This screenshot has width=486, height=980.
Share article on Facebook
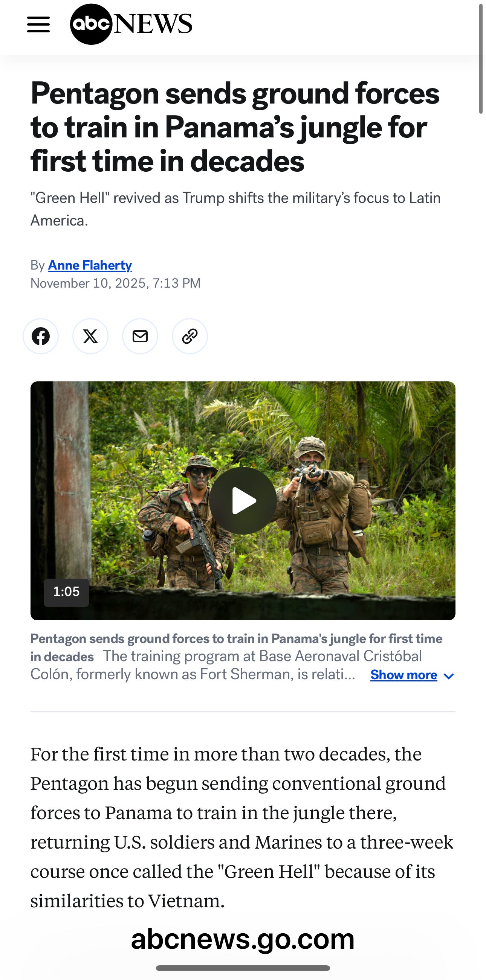click(x=41, y=336)
